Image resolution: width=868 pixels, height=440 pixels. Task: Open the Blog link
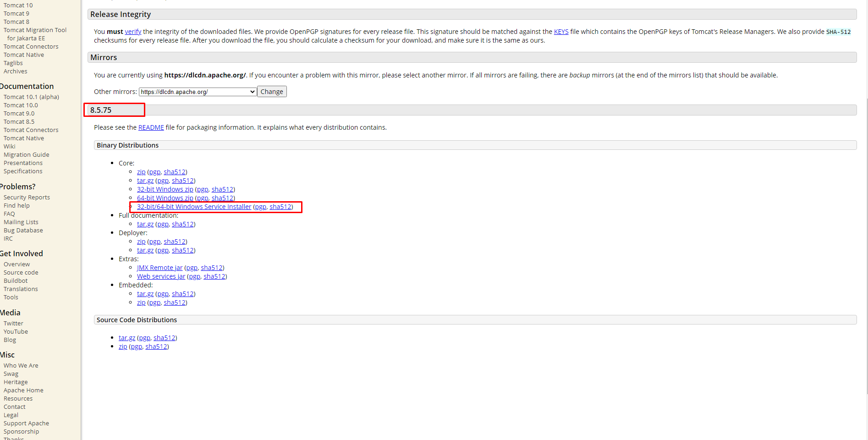coord(10,340)
